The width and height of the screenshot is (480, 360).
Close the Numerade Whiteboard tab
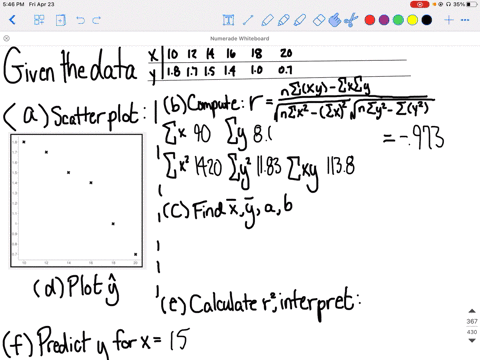point(6,38)
